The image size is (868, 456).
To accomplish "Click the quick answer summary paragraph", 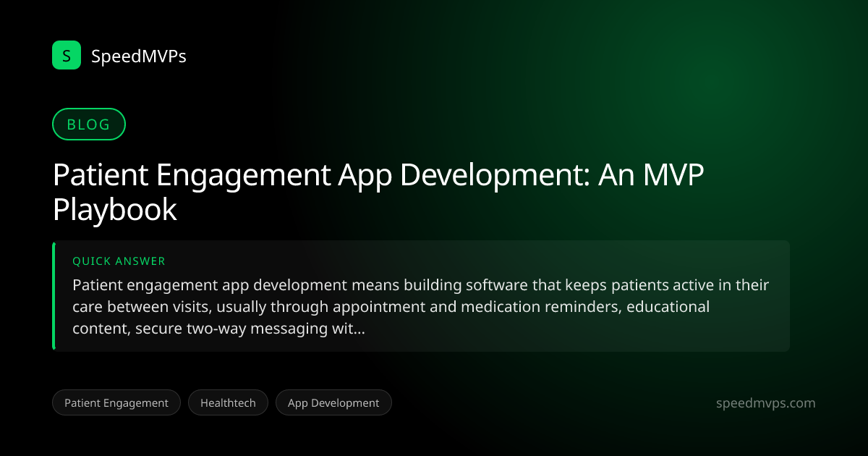I will click(x=420, y=307).
